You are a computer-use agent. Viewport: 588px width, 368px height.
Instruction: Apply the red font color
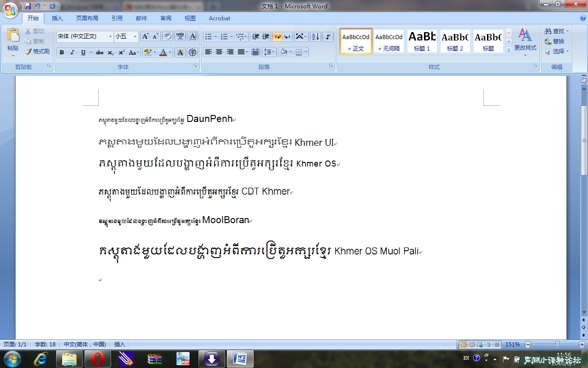pos(163,52)
